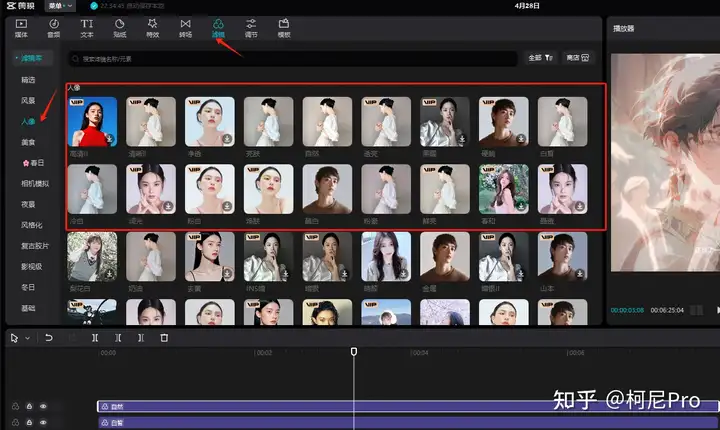Image resolution: width=720 pixels, height=430 pixels.
Task: Click the filter search input field
Action: [x=294, y=59]
